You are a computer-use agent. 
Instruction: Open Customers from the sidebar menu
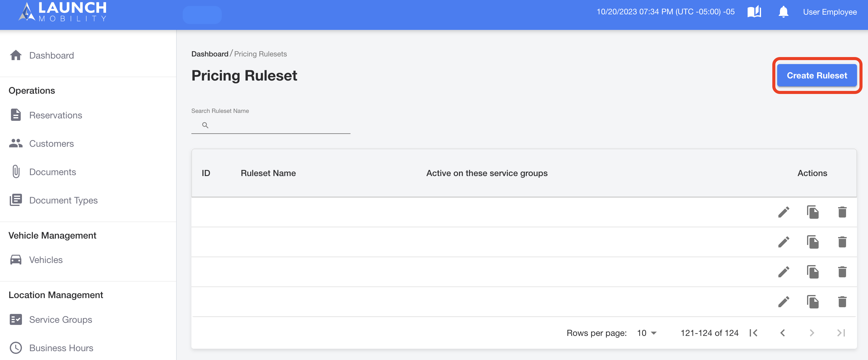pyautogui.click(x=51, y=143)
